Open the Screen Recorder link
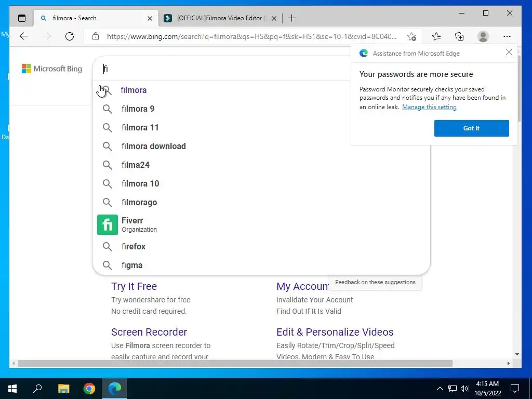 click(x=149, y=332)
